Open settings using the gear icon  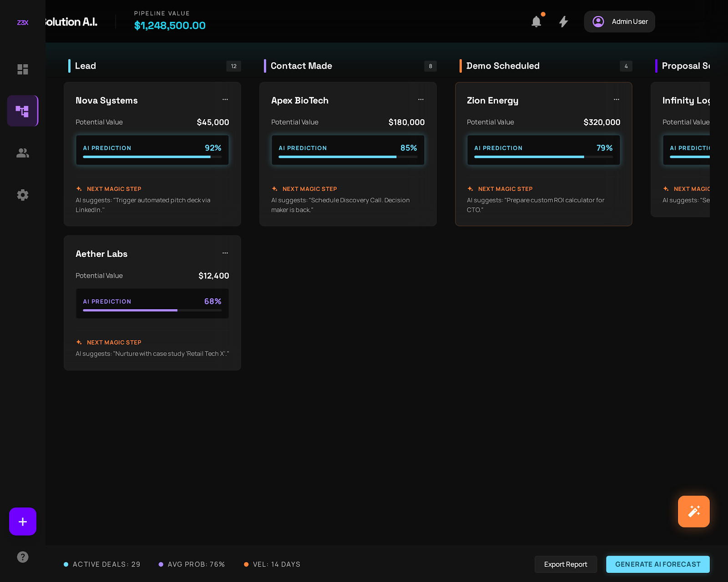23,195
